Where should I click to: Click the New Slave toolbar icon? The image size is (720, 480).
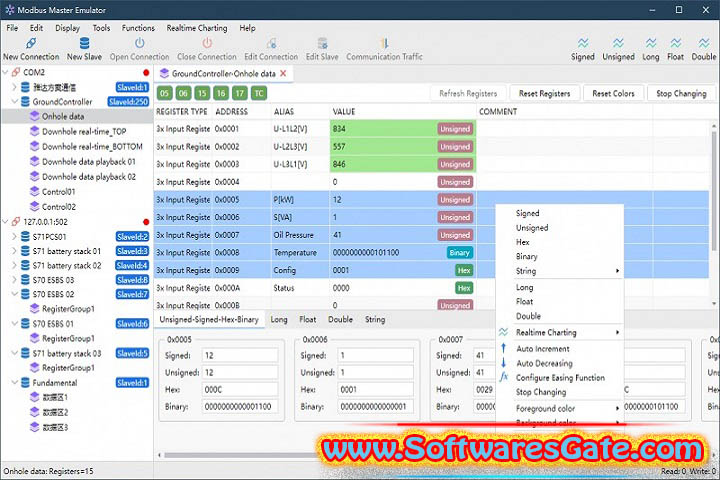(x=84, y=43)
